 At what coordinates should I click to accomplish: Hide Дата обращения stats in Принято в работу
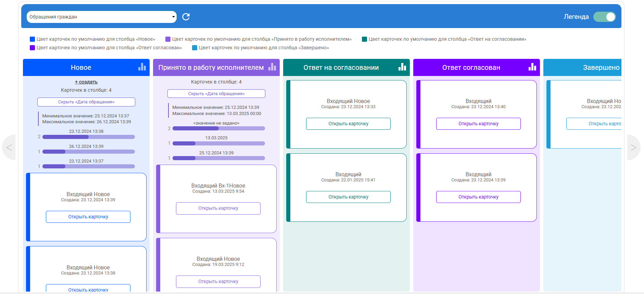[x=216, y=94]
